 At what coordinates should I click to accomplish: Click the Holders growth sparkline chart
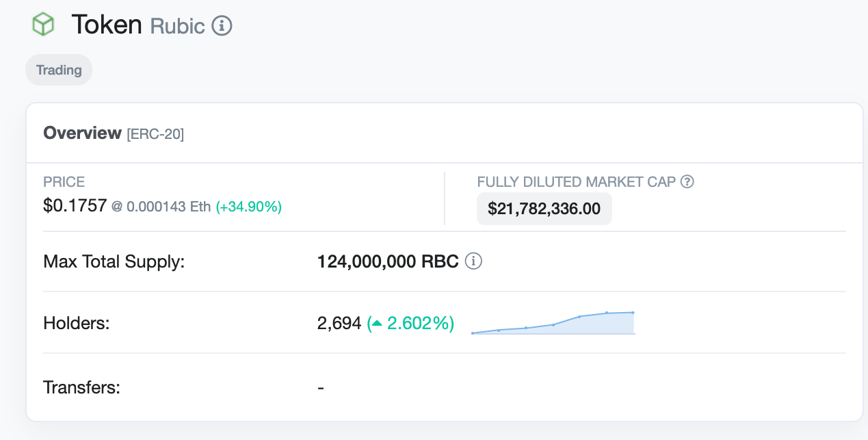(x=553, y=323)
